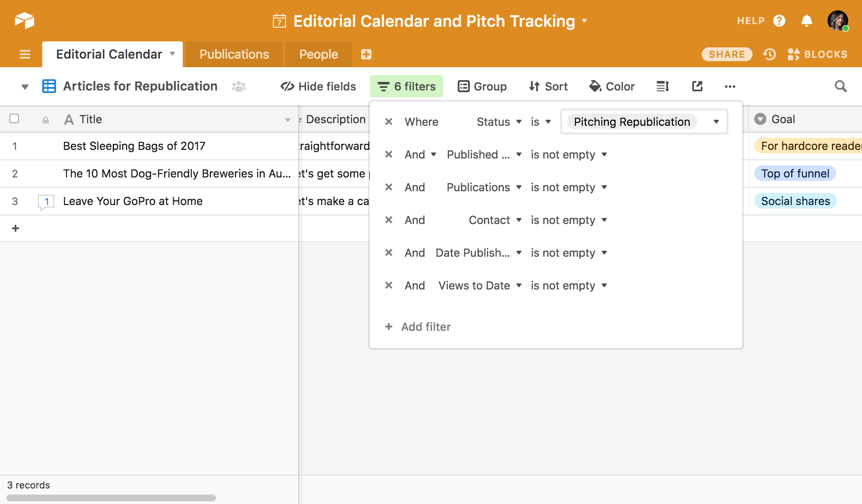This screenshot has width=862, height=504.
Task: Remove the Contact filter condition
Action: [389, 220]
